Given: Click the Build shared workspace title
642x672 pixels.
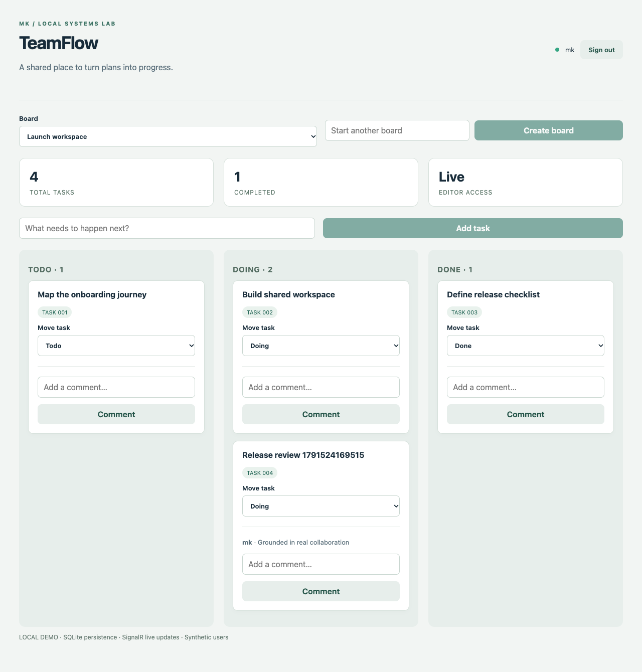Looking at the screenshot, I should 288,294.
